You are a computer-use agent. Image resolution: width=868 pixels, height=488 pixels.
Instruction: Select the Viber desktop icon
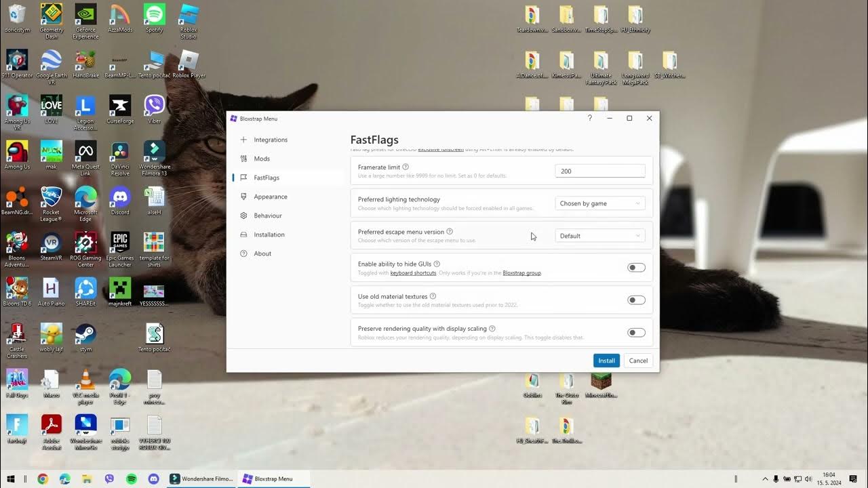coord(155,110)
